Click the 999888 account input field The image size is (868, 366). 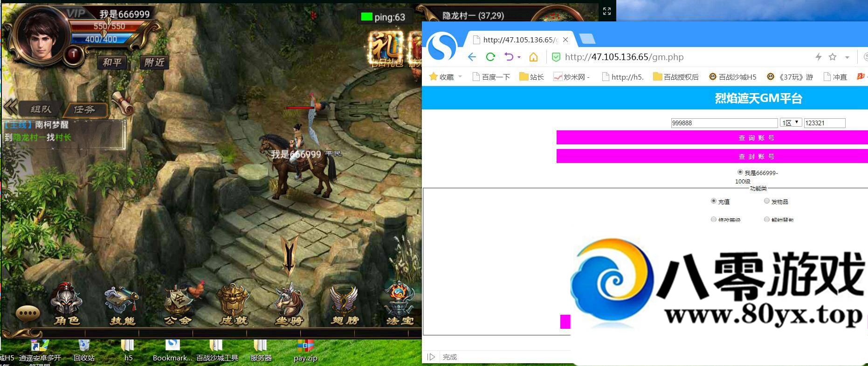tap(724, 123)
